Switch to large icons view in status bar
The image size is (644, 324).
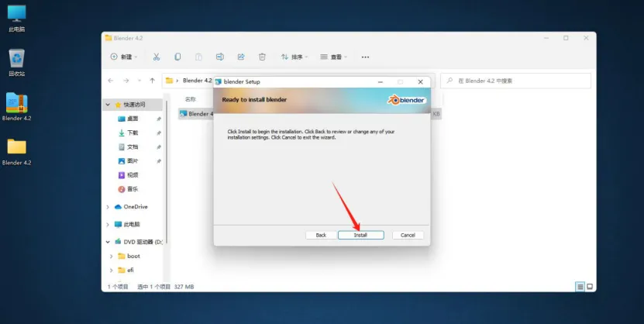point(590,287)
